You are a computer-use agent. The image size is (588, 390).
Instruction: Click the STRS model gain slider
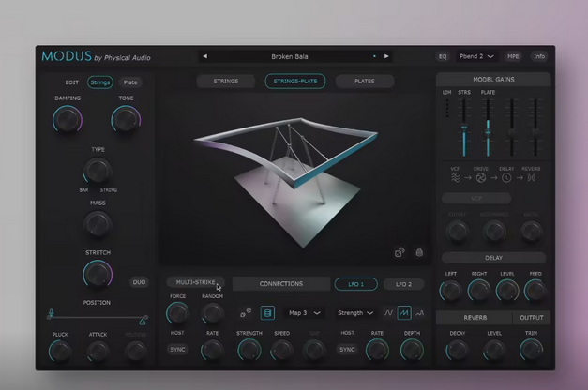coord(463,127)
